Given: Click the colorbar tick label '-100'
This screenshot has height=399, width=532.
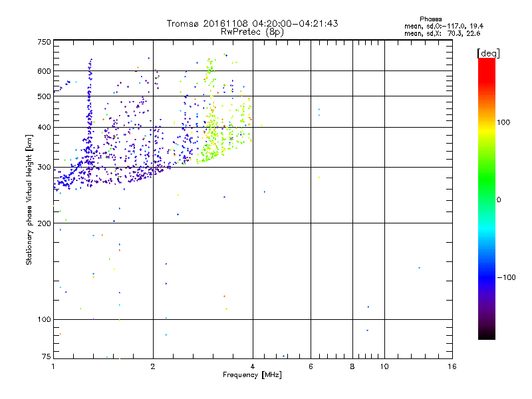Looking at the screenshot, I should coord(506,277).
